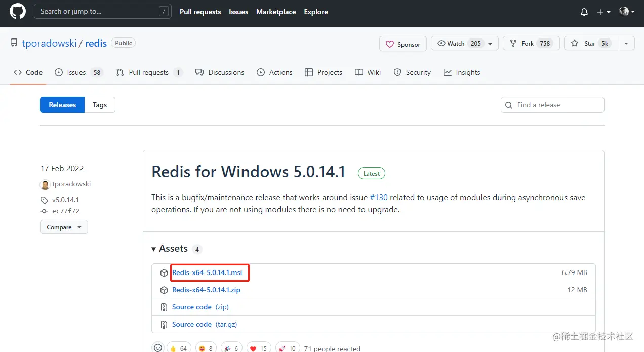Open the v5.0.14.1 tag link
This screenshot has width=644, height=352.
pyautogui.click(x=65, y=200)
